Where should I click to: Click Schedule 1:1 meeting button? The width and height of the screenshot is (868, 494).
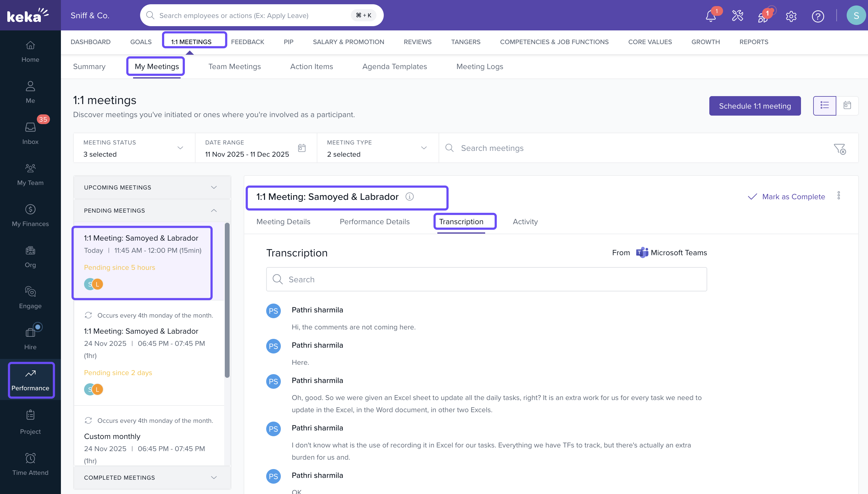(x=755, y=106)
